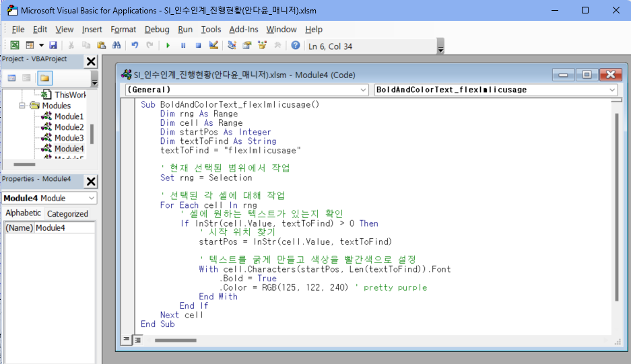Click the Toolbox wrench icon
Image resolution: width=631 pixels, height=364 pixels.
click(x=277, y=45)
